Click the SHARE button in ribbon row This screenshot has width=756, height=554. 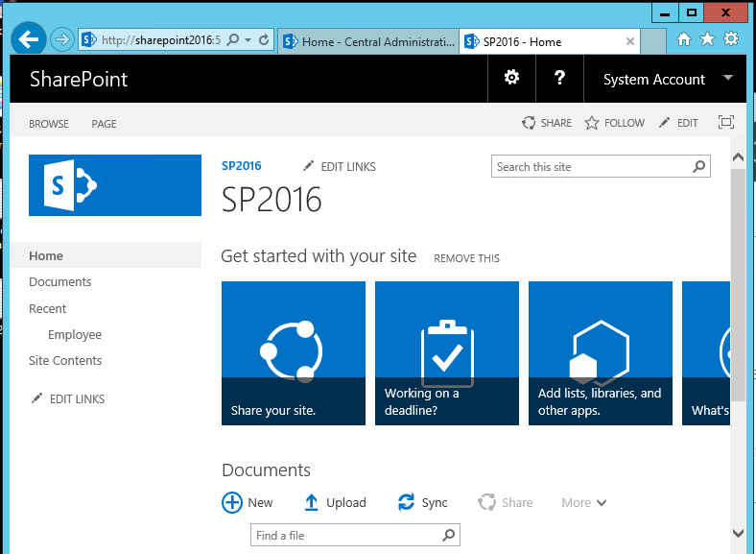point(547,123)
